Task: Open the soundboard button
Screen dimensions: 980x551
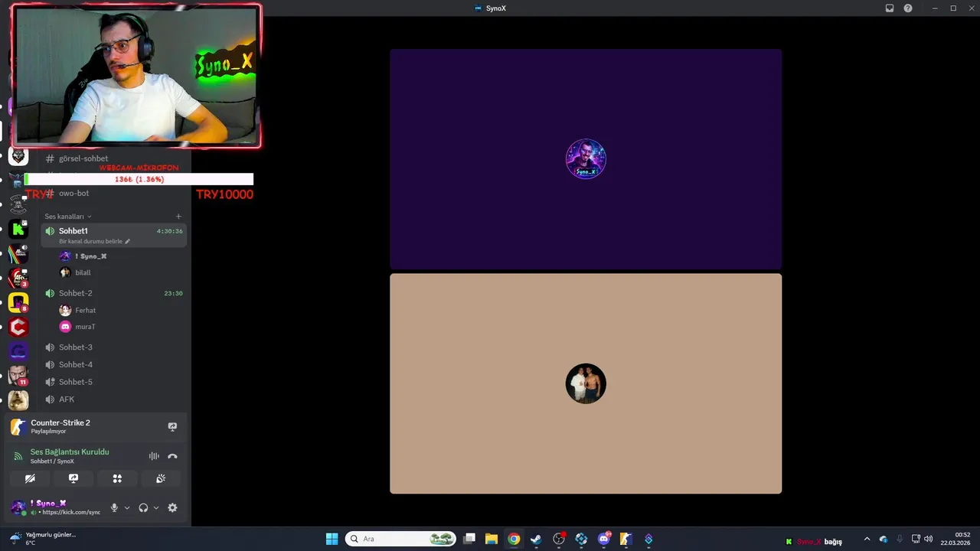Action: click(x=161, y=478)
